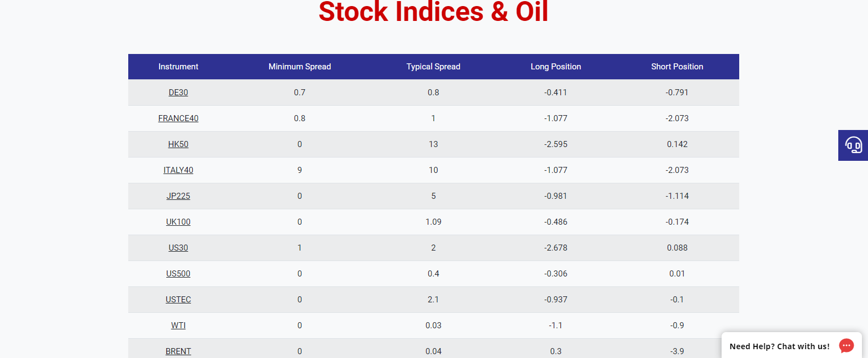This screenshot has width=868, height=358.
Task: Click the BRENT oil link
Action: point(178,351)
